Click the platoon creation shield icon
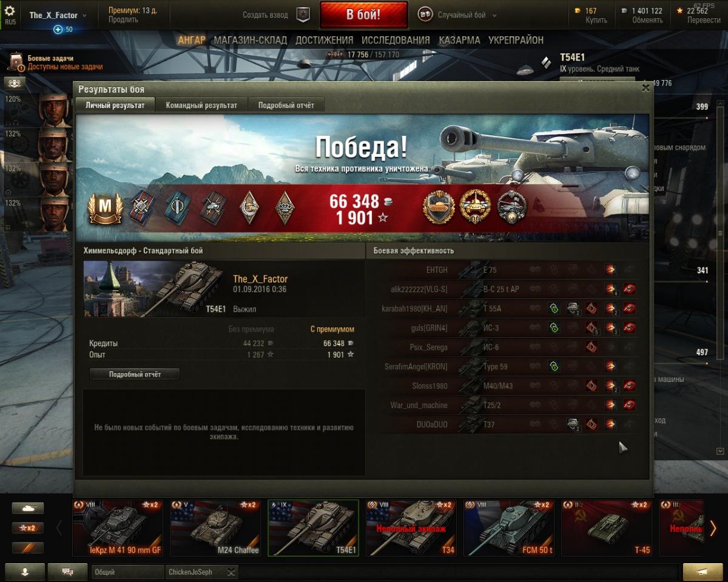 click(303, 15)
